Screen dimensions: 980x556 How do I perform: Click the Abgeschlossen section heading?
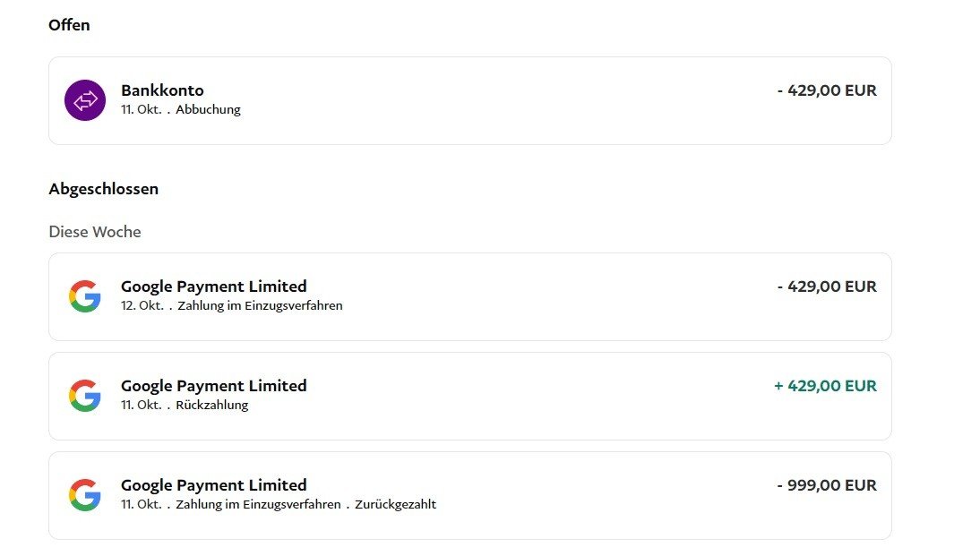[103, 189]
